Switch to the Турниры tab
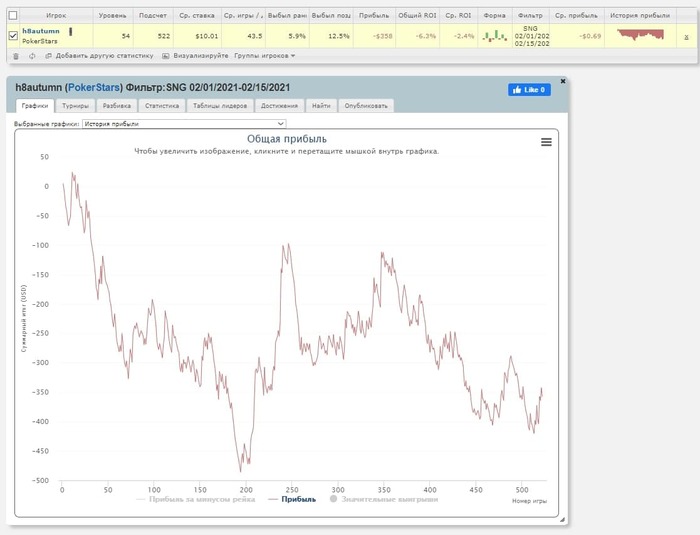The image size is (700, 535). coord(75,106)
